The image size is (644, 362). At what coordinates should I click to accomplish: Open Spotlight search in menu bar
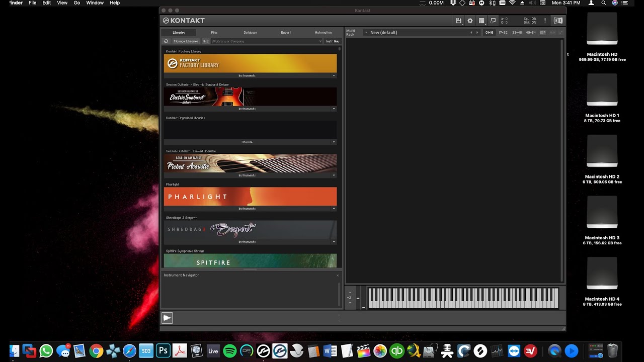[603, 3]
